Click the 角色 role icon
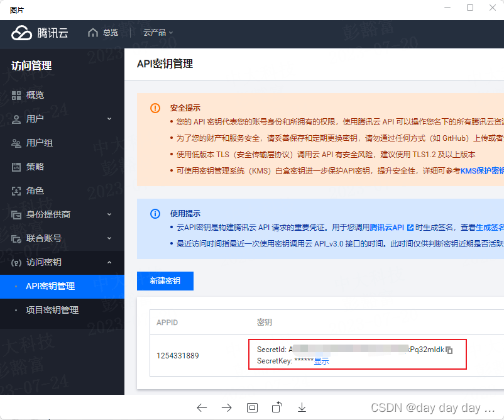 point(16,191)
